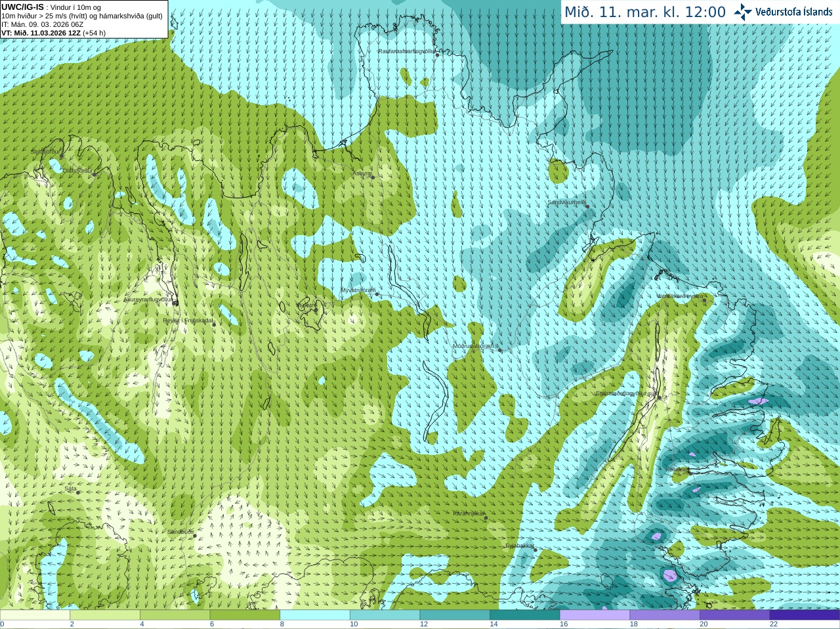Click the Raufarhafnarflugvöllur station marker
Viewport: 840px width, 629px height.
(437, 54)
